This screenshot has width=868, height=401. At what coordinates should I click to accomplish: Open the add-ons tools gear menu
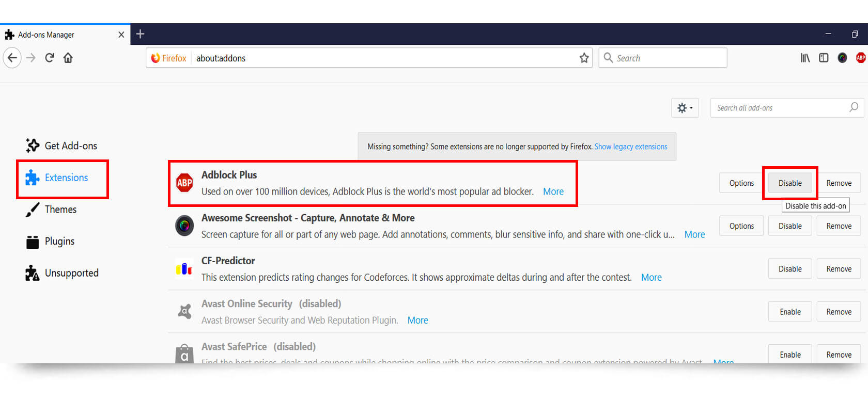click(x=685, y=108)
